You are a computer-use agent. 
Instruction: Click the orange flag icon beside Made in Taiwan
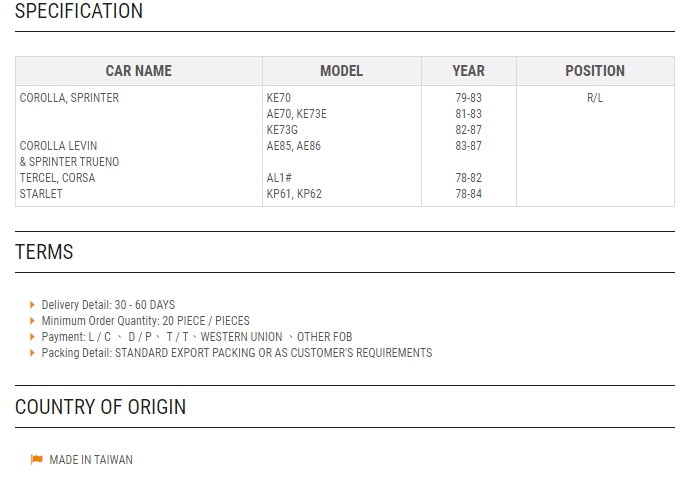[36, 459]
